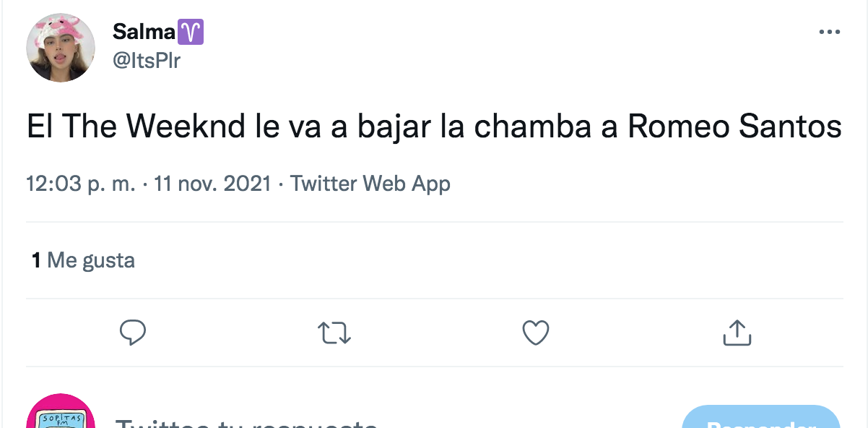
Task: Click the likes count number 1
Action: point(35,260)
